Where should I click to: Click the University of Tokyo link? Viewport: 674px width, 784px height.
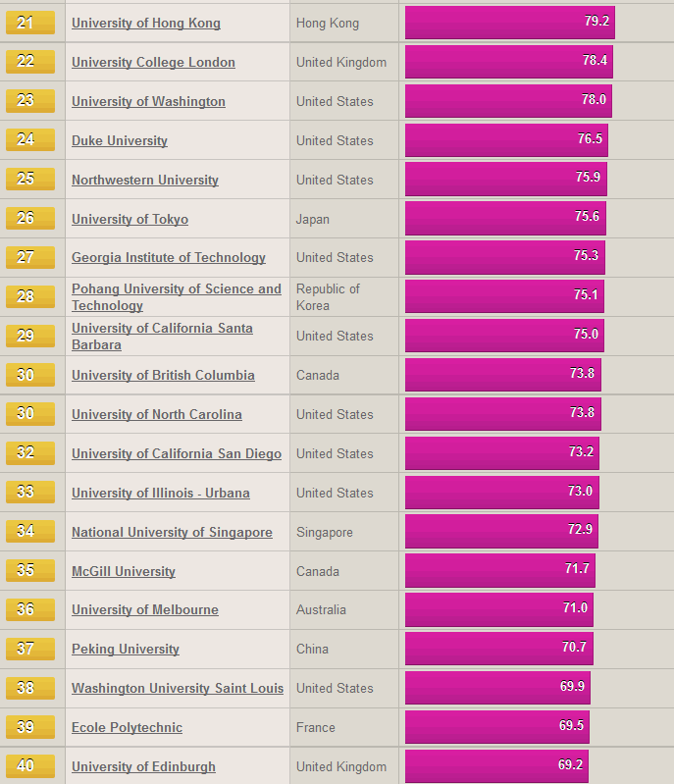(130, 219)
